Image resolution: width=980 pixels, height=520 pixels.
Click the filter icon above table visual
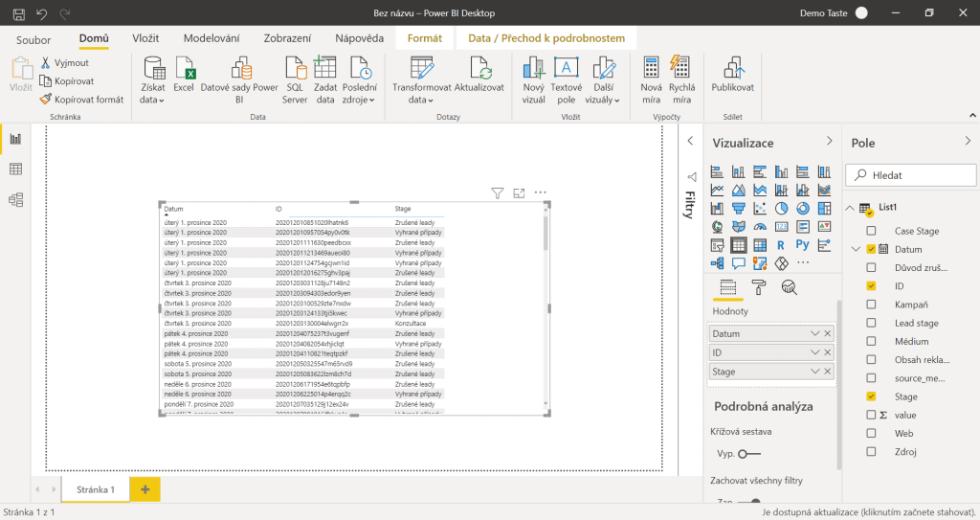pos(497,193)
